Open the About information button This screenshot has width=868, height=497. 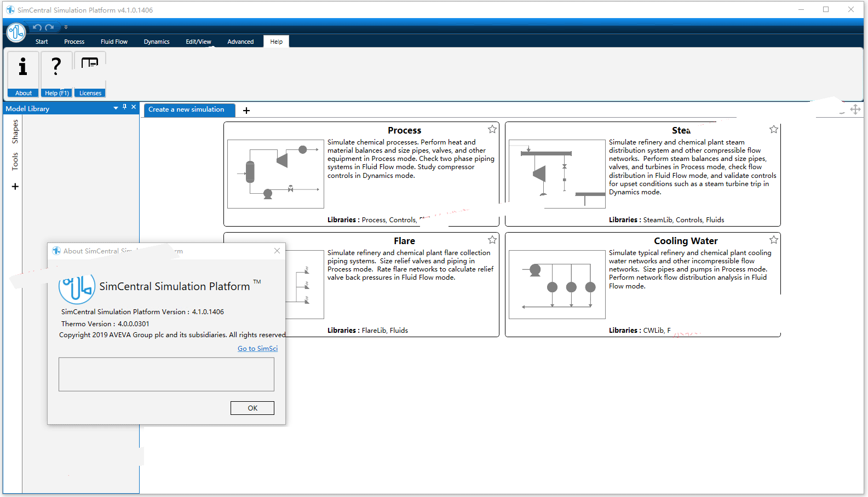pos(23,74)
